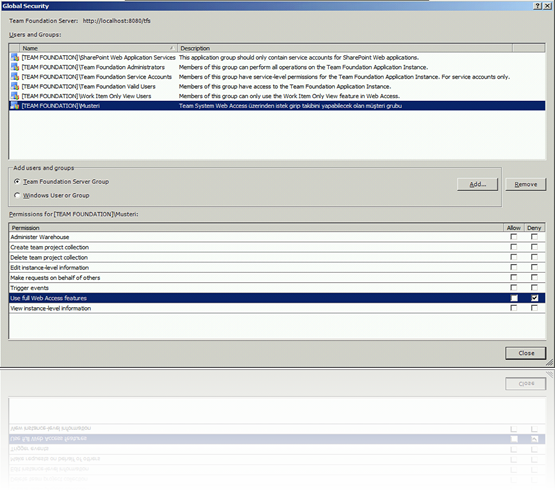
Task: Tick Deny for Make requests on behalf of others
Action: [x=534, y=278]
